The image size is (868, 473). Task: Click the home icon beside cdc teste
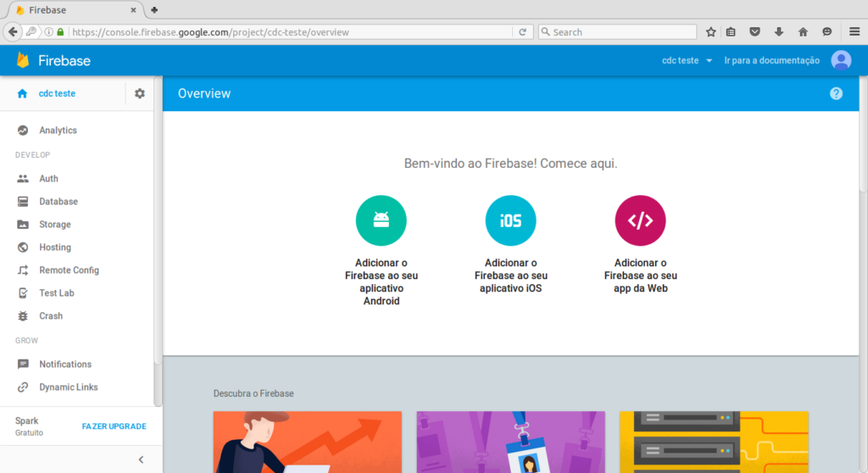22,93
